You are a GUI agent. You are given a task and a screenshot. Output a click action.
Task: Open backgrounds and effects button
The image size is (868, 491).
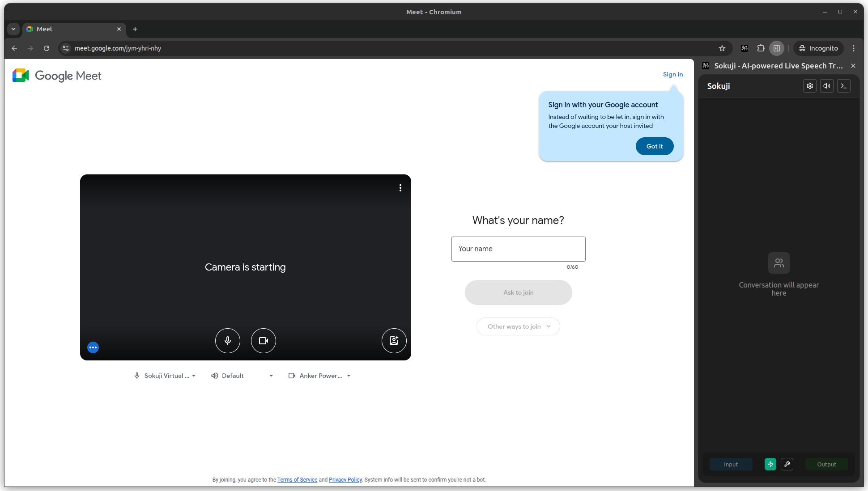point(394,341)
